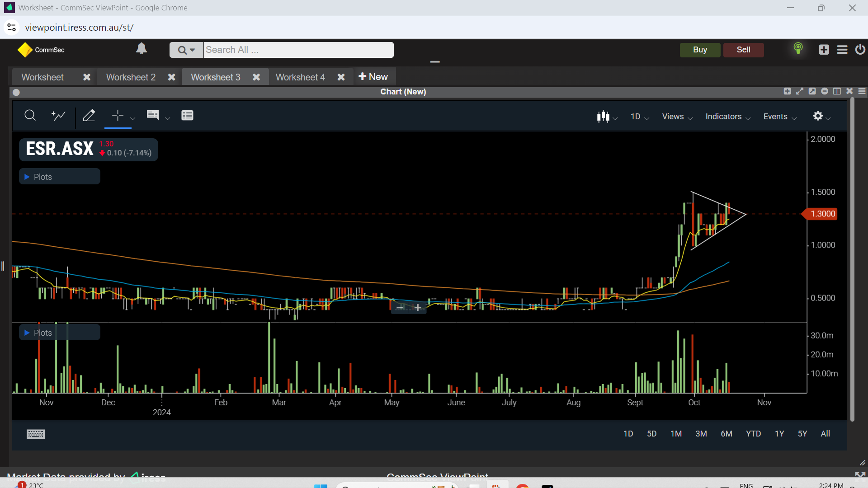Open the Events dropdown menu
This screenshot has height=488, width=868.
click(780, 117)
